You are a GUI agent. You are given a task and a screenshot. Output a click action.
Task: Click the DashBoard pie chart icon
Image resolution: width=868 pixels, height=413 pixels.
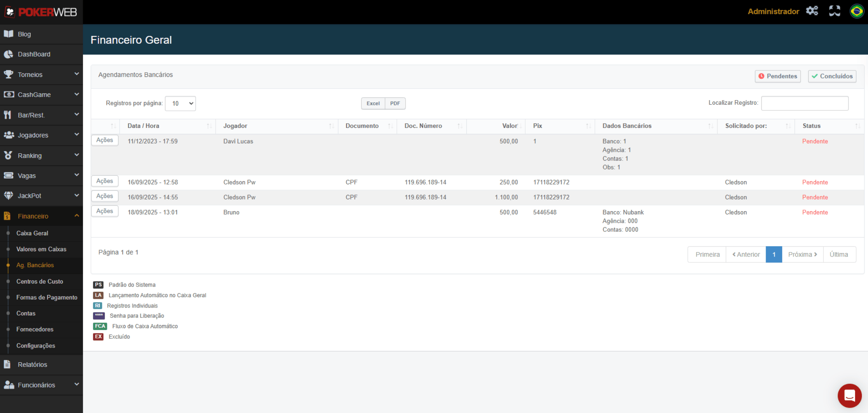pos(8,54)
